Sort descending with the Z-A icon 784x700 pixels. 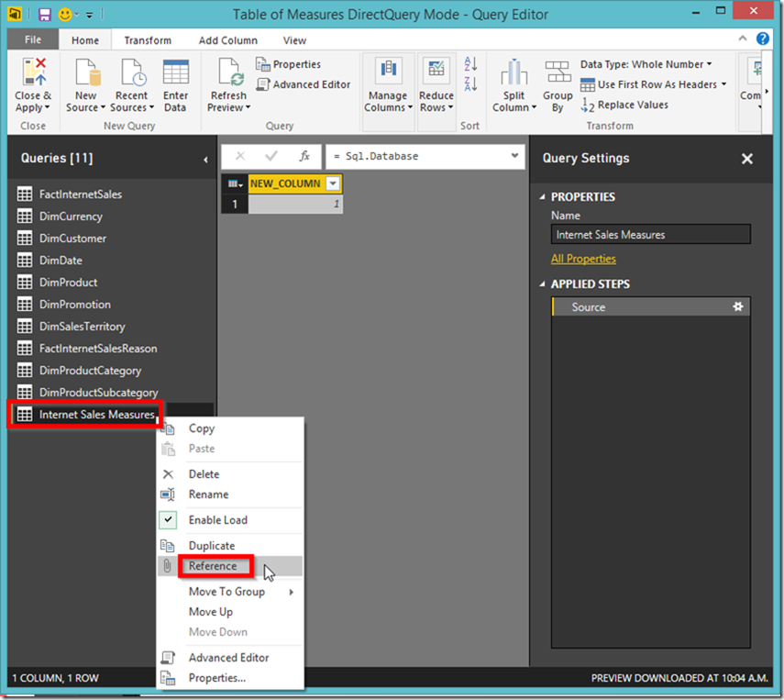click(470, 83)
